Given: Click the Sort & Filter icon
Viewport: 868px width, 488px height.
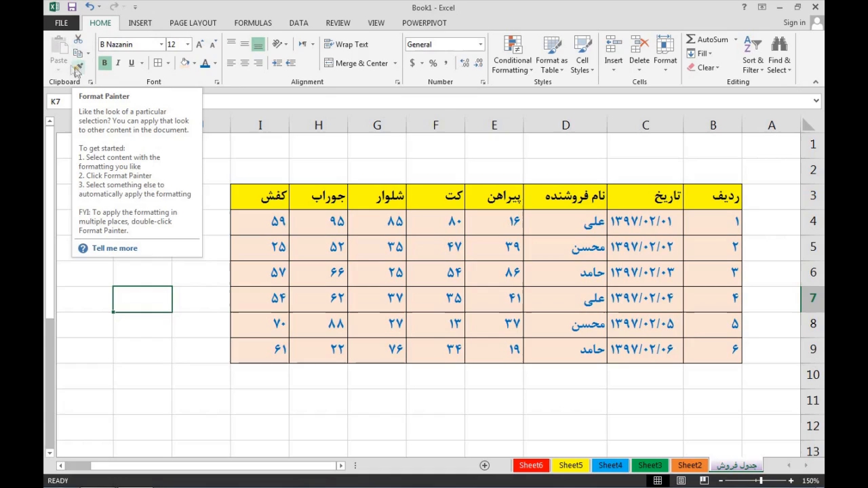Looking at the screenshot, I should pyautogui.click(x=752, y=45).
